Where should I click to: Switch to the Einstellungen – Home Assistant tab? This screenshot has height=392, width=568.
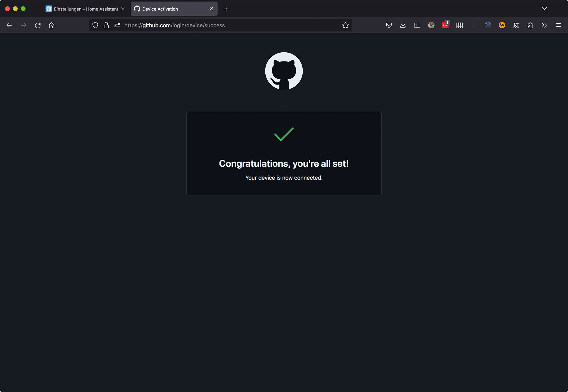coord(86,9)
